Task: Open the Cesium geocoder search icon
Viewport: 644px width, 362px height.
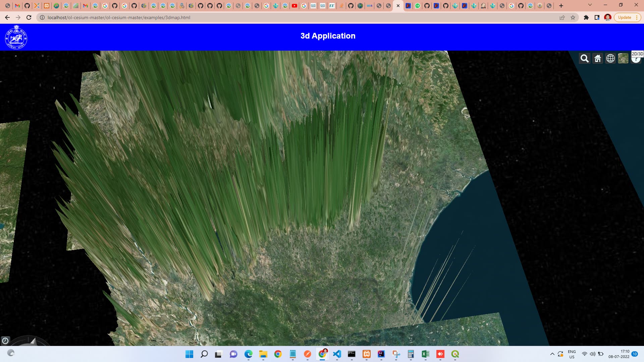Action: tap(584, 59)
